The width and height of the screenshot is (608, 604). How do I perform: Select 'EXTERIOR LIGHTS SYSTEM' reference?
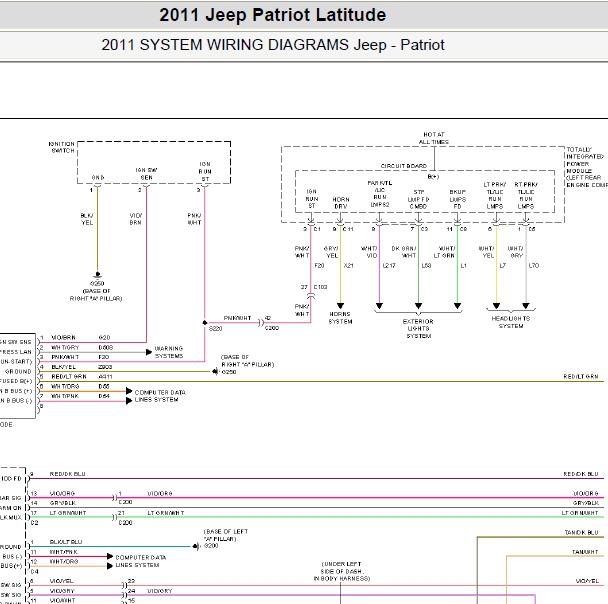tap(418, 329)
